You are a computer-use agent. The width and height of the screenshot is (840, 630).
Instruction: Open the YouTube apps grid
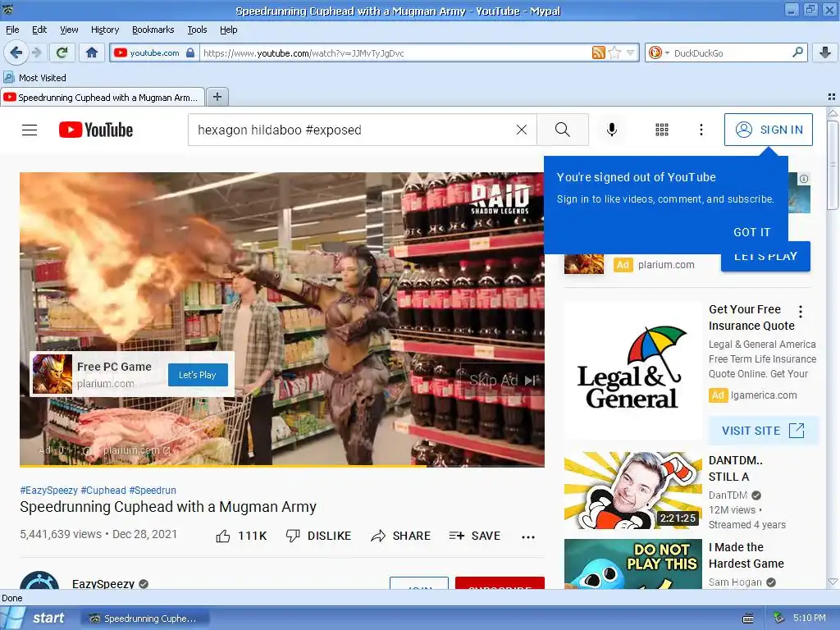tap(662, 130)
